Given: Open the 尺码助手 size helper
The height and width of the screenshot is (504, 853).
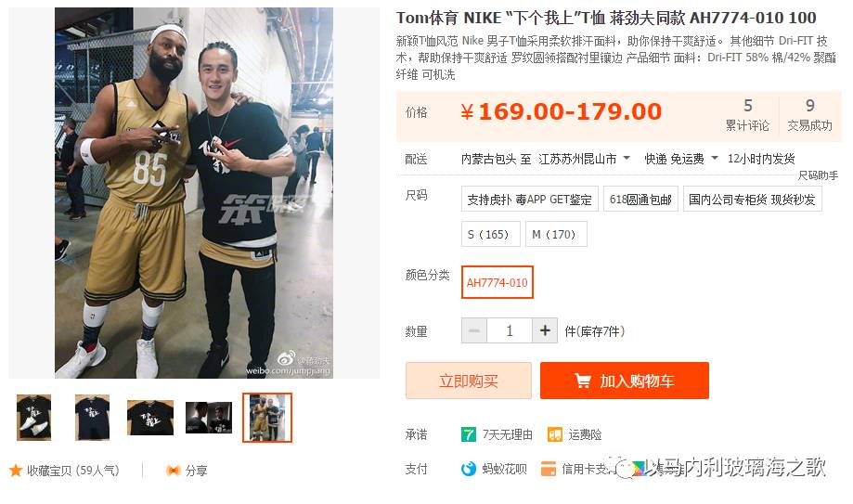Looking at the screenshot, I should [x=818, y=175].
